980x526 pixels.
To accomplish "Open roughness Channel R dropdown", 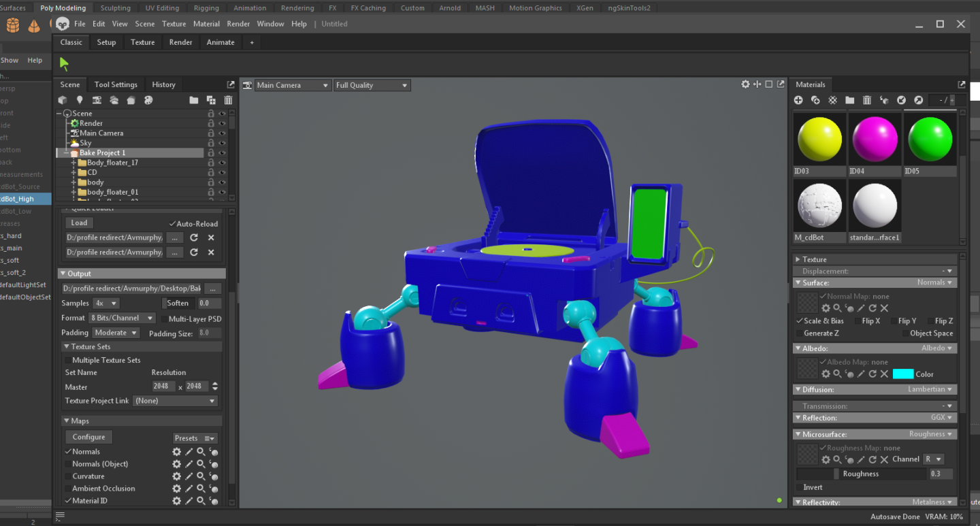I will (x=934, y=459).
